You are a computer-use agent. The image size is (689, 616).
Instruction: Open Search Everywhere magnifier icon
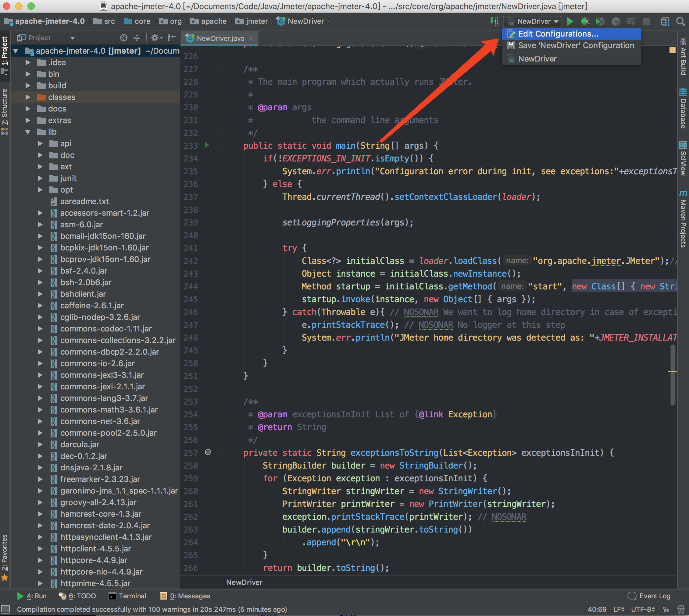click(x=680, y=21)
